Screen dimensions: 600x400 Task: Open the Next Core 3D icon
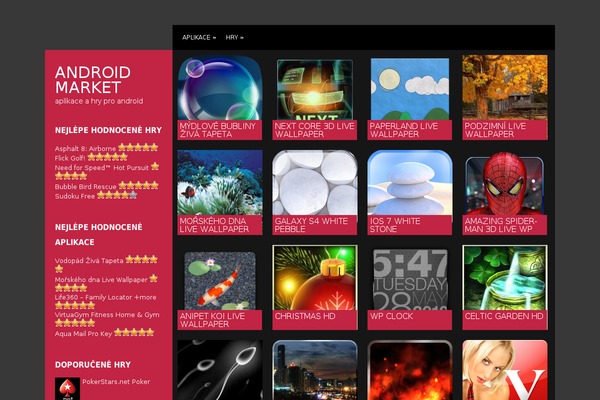(315, 90)
